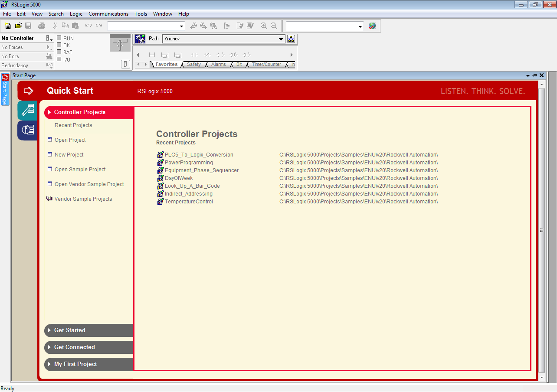The width and height of the screenshot is (557, 392).
Task: Click the Save diskette toolbar icon
Action: pos(28,26)
